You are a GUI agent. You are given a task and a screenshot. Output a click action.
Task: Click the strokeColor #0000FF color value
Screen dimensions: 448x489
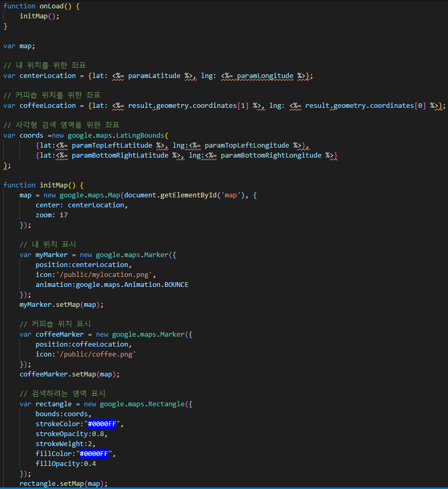point(102,424)
